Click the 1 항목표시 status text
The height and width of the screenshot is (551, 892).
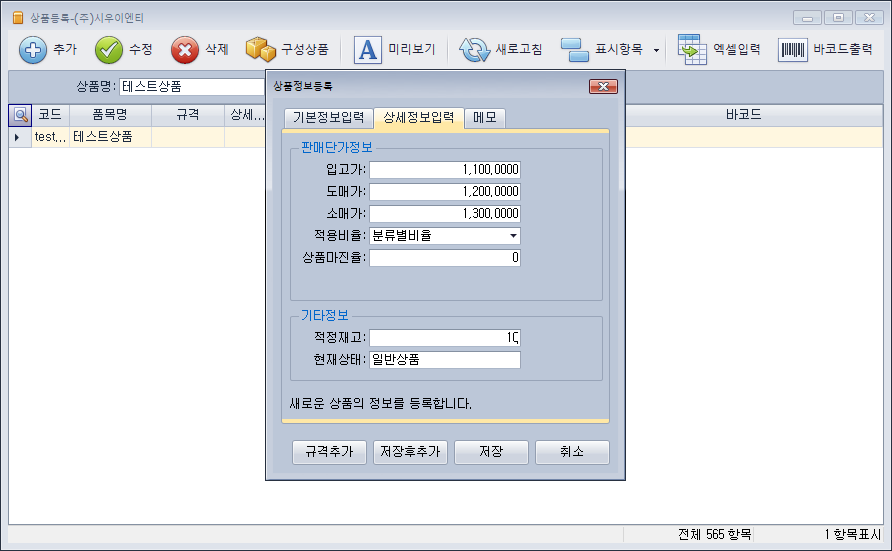852,535
